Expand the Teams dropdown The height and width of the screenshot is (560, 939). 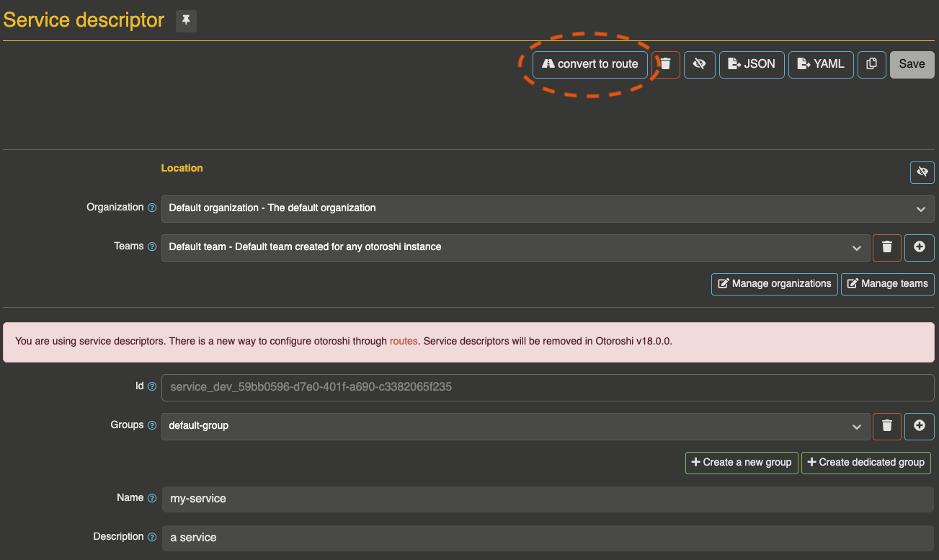click(x=515, y=247)
